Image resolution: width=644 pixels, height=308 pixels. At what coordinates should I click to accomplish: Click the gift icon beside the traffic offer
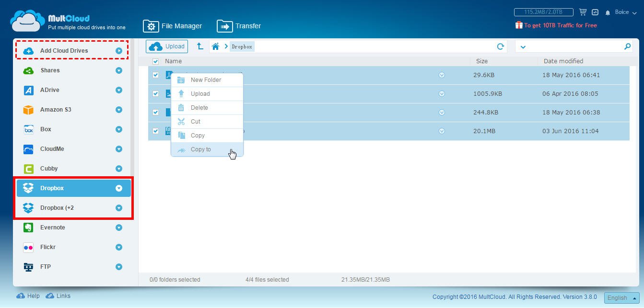coord(519,25)
